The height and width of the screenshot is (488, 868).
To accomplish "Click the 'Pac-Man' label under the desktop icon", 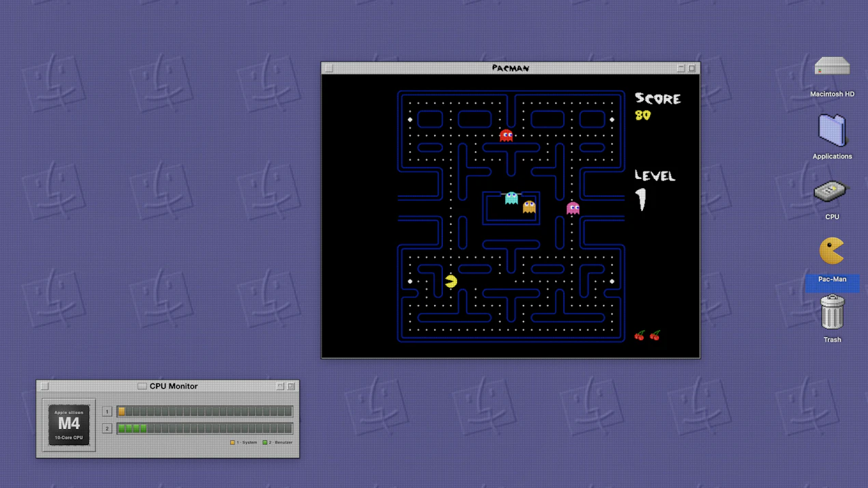I will 832,279.
